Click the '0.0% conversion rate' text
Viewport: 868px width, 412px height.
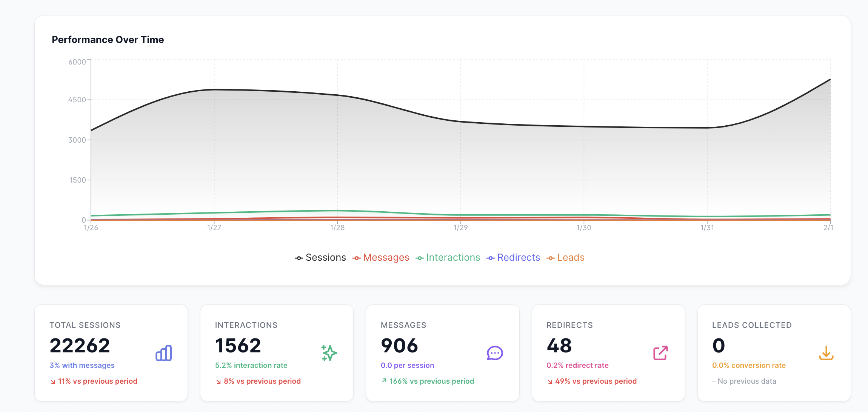pos(749,365)
